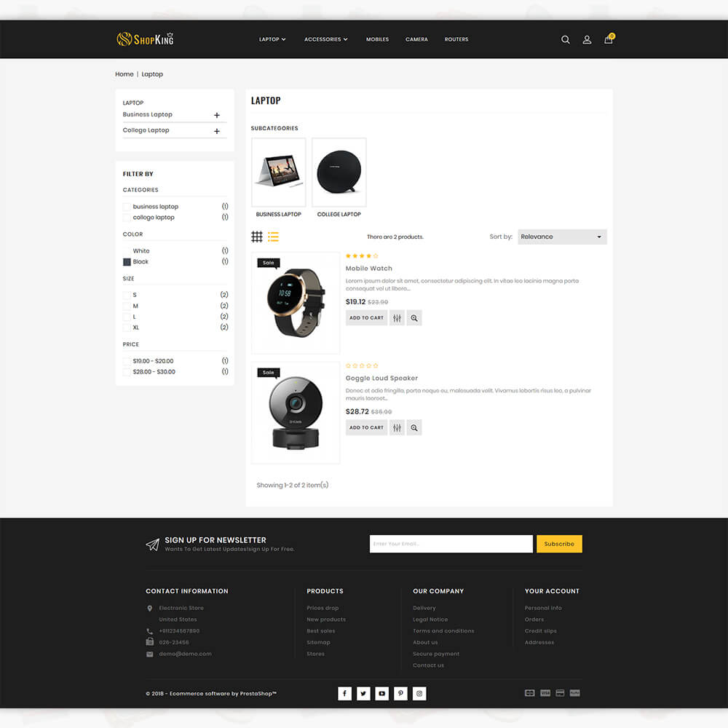Switch to grid view layout

tap(257, 237)
